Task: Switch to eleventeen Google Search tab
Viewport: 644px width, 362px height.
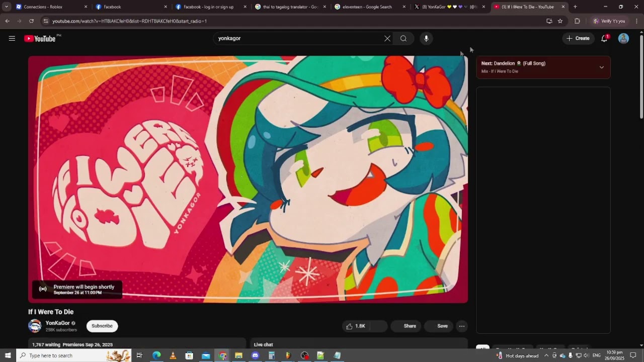Action: tap(371, 7)
